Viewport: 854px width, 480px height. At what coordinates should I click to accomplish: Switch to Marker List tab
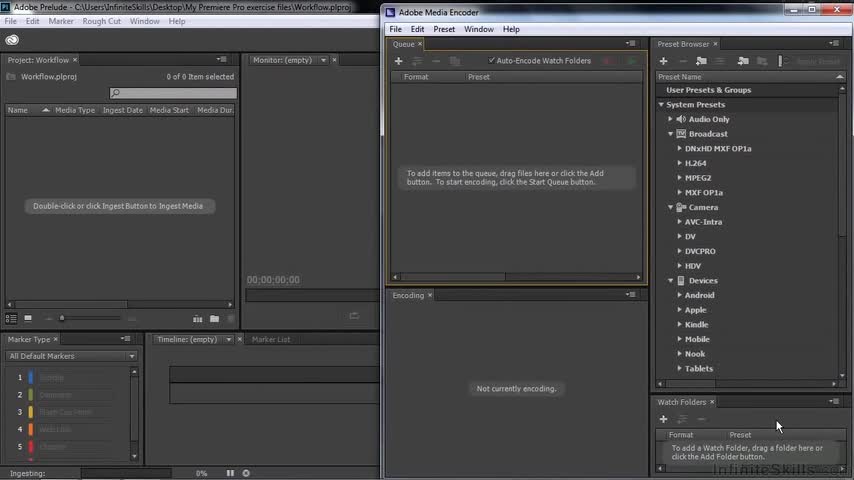(271, 339)
